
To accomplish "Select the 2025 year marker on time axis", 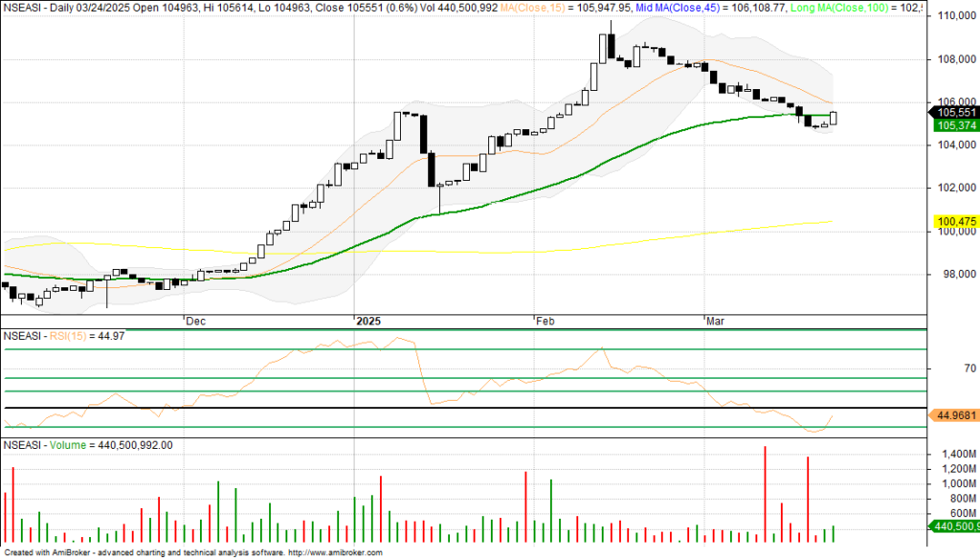I will click(x=367, y=323).
